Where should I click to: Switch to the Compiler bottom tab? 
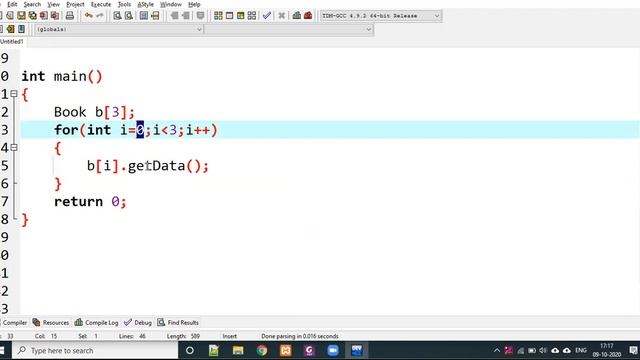point(14,322)
